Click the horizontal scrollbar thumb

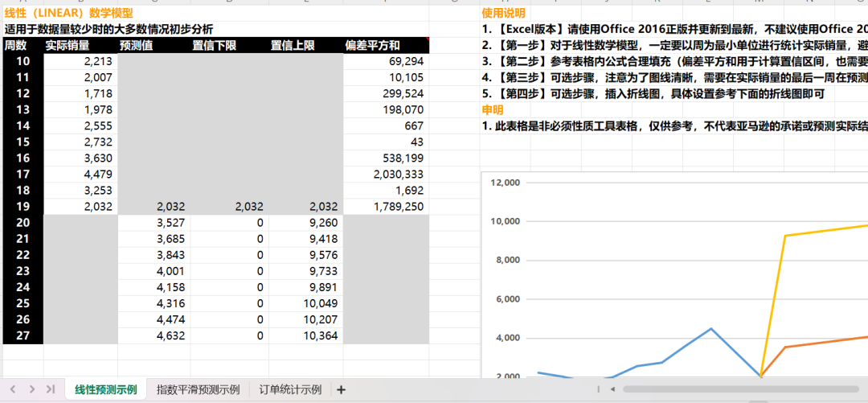pyautogui.click(x=742, y=389)
